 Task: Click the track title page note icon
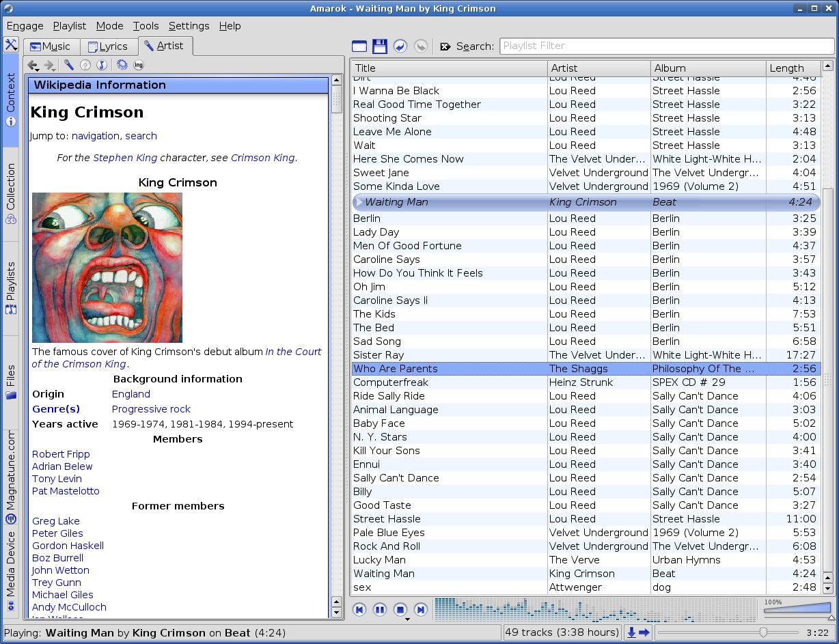101,66
